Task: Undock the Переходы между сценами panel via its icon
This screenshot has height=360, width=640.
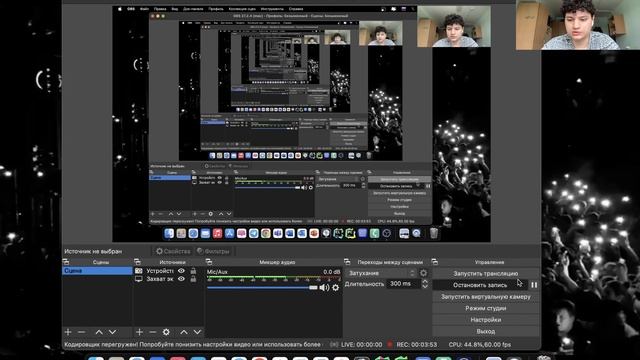Action: click(x=347, y=262)
